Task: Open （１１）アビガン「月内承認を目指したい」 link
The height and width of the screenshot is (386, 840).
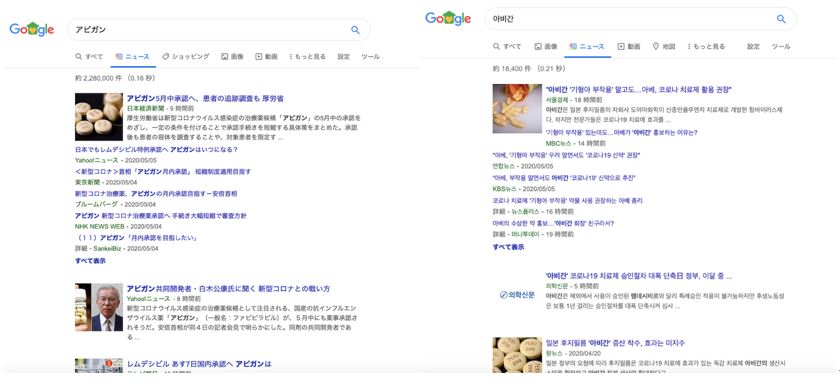Action: click(137, 238)
